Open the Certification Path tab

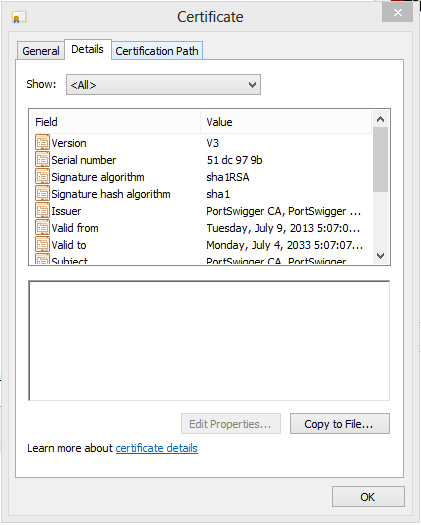coord(157,51)
